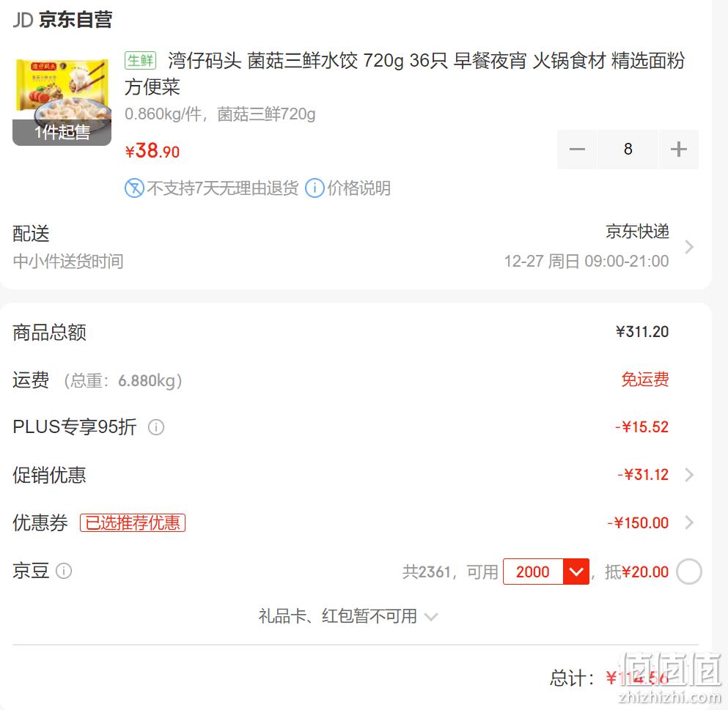The width and height of the screenshot is (728, 710).
Task: Decrease quantity with the minus button
Action: (577, 149)
